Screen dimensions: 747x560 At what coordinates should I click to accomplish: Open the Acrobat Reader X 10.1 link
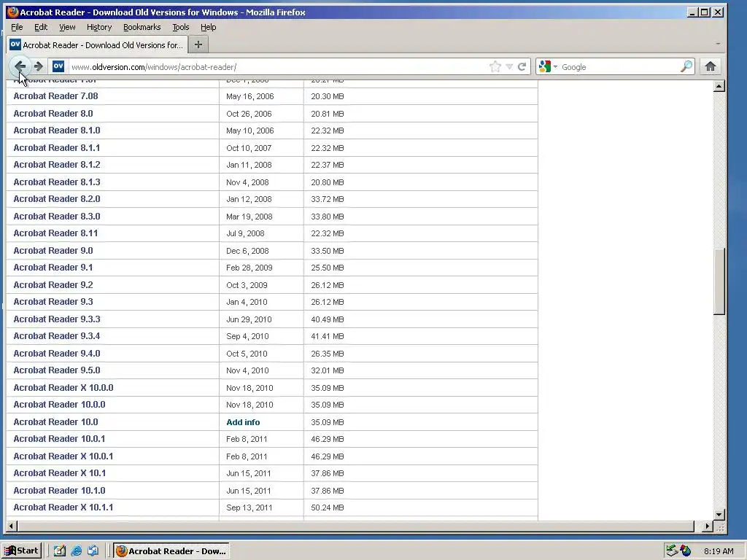click(60, 473)
